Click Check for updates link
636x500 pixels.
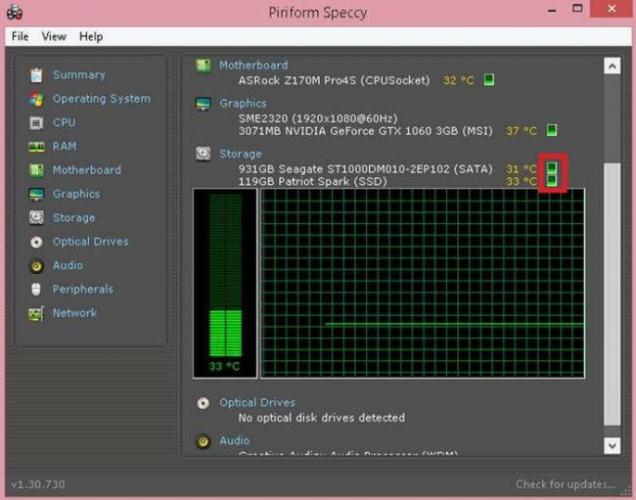pyautogui.click(x=563, y=484)
